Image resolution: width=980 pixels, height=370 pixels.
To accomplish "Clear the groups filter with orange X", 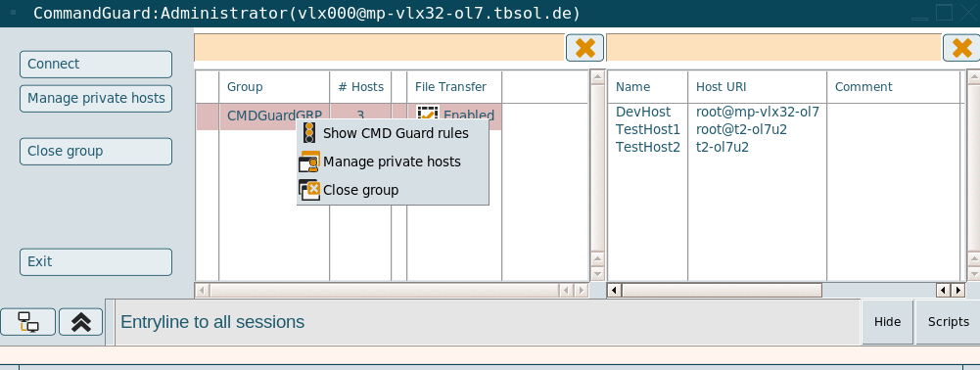I will (585, 48).
